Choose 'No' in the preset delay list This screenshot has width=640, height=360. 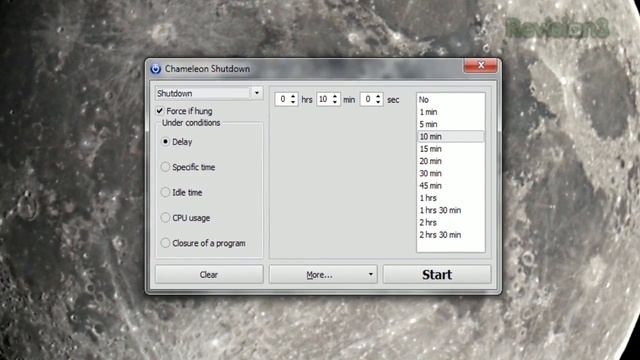pos(451,100)
